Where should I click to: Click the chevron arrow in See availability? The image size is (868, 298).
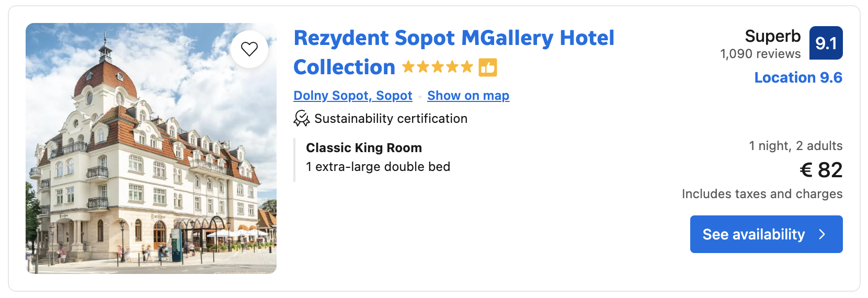(x=822, y=234)
